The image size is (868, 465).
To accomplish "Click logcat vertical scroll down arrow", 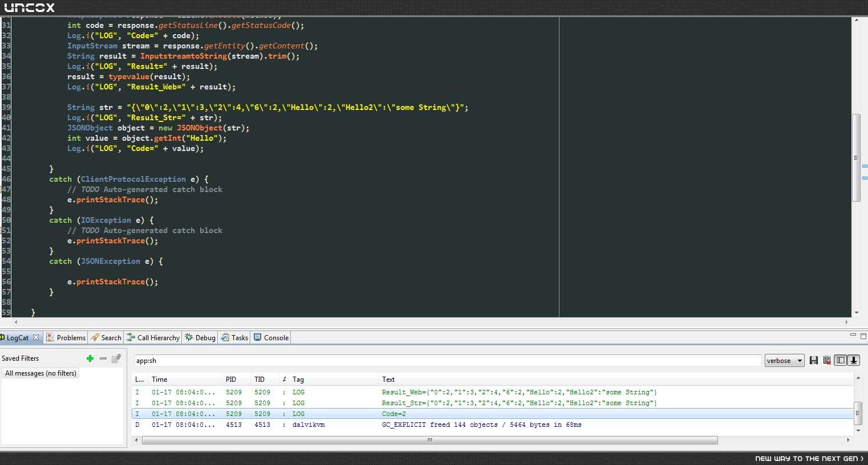I will (857, 431).
